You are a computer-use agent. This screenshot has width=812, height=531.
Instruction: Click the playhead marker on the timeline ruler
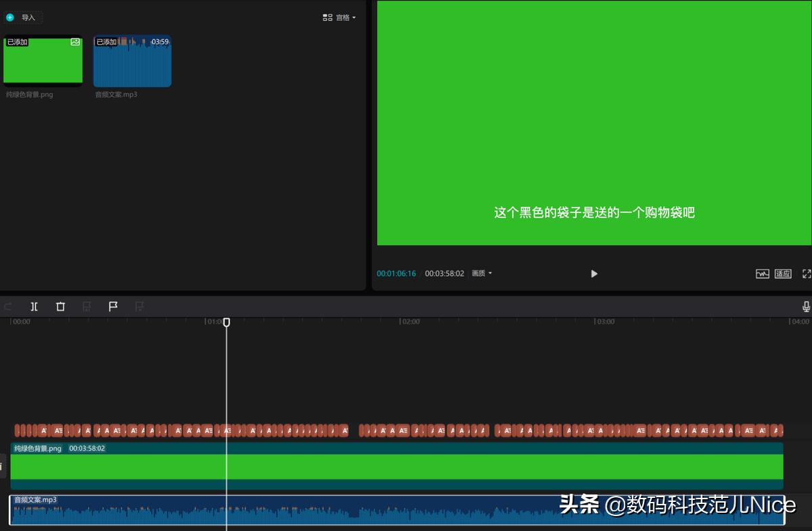click(227, 323)
